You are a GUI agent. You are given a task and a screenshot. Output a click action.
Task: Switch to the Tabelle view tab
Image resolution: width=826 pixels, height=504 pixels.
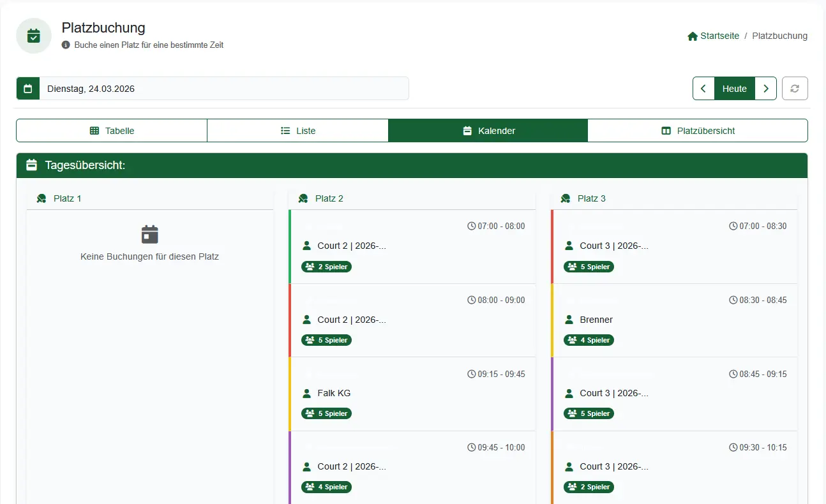click(x=112, y=131)
